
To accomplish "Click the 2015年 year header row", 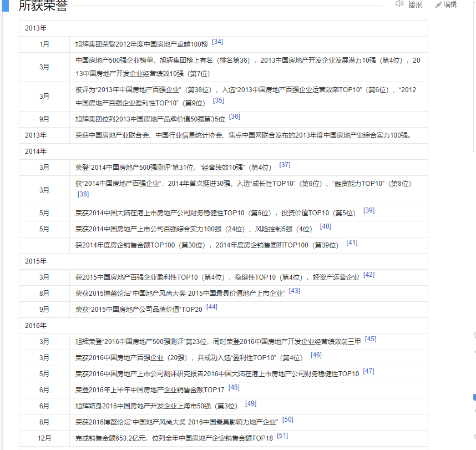I will pyautogui.click(x=224, y=261).
